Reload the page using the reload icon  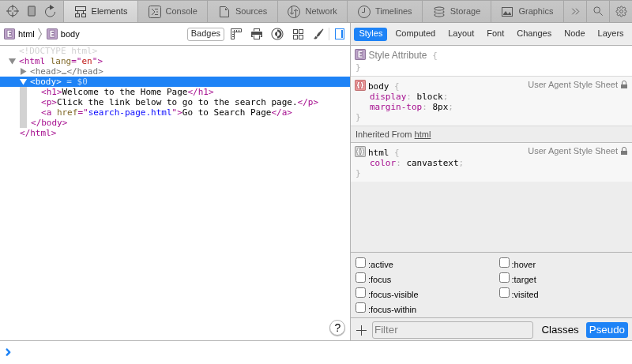click(51, 11)
